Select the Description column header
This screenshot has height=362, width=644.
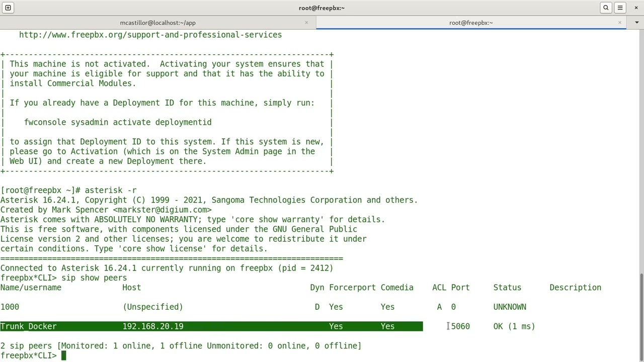575,288
